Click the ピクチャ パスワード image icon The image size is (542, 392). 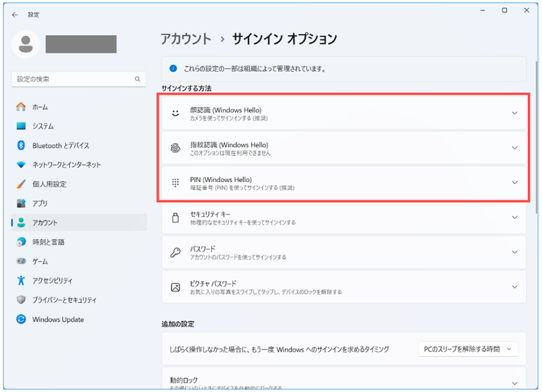[175, 287]
